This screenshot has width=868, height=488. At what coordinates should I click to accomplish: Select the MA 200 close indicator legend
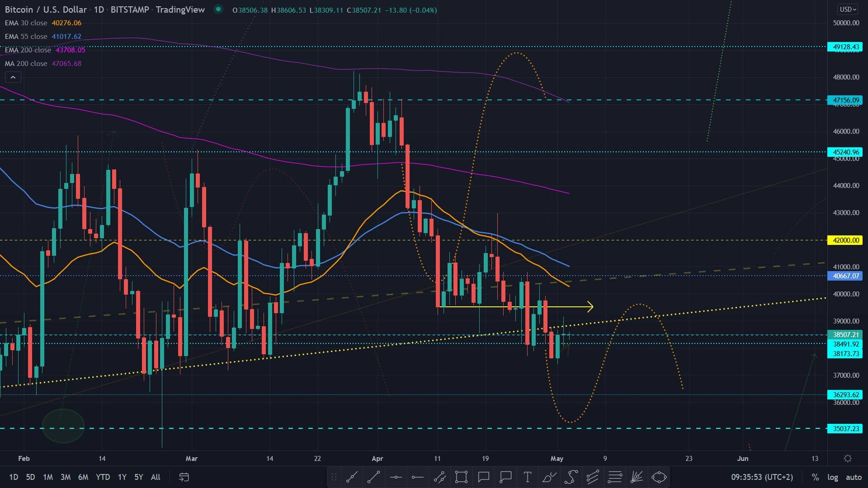click(26, 64)
